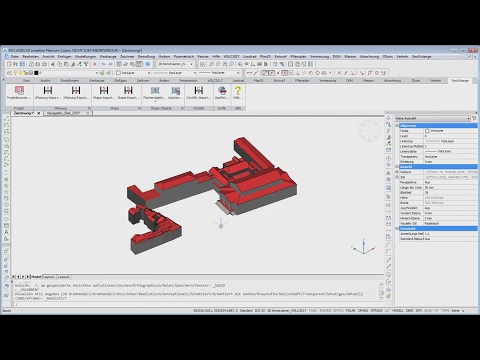Image resolution: width=480 pixels, height=360 pixels.
Task: Switch to the Layout2 tab
Action: pos(64,277)
